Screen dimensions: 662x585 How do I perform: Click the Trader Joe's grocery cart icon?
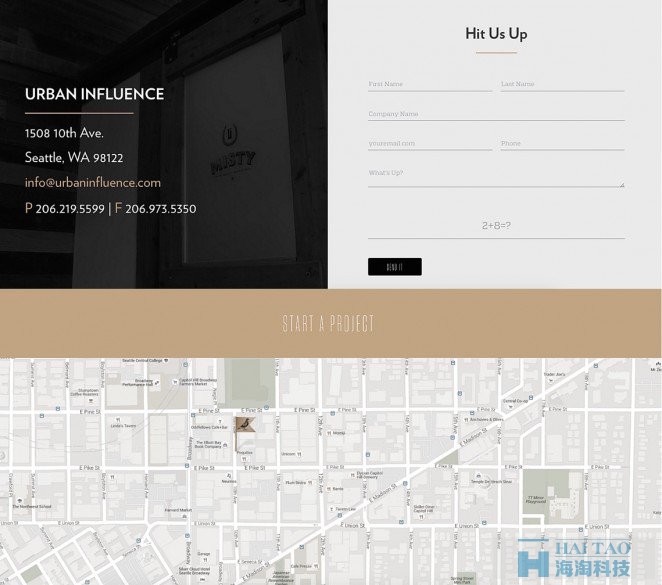[x=550, y=380]
